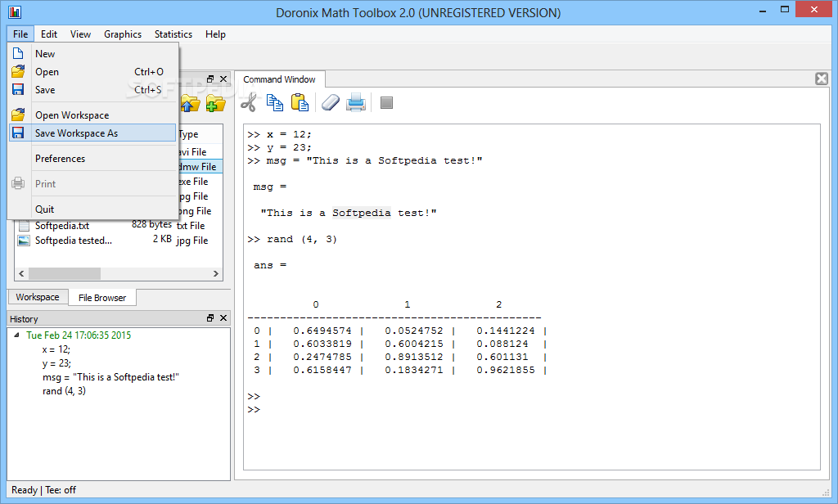Click the last command prompt line
The image size is (838, 504).
click(254, 409)
